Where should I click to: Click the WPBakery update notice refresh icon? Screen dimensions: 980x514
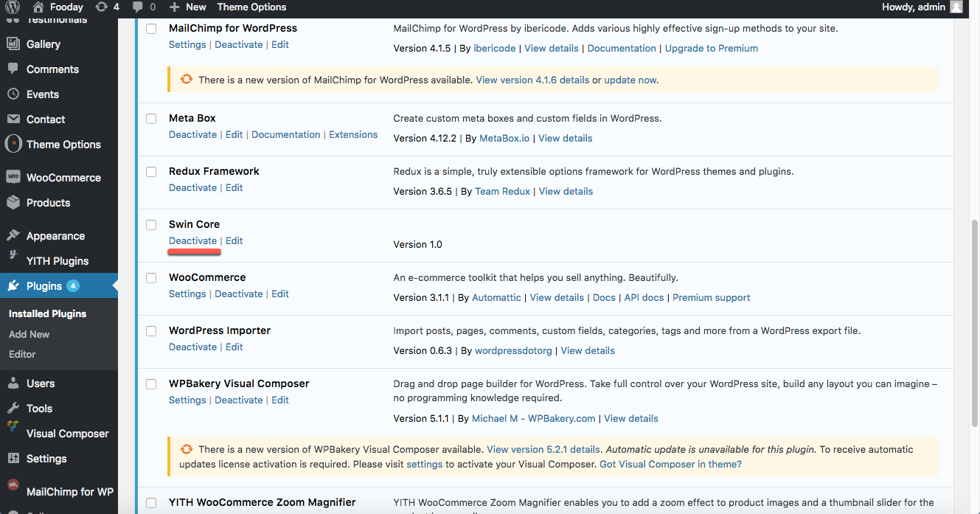[187, 448]
